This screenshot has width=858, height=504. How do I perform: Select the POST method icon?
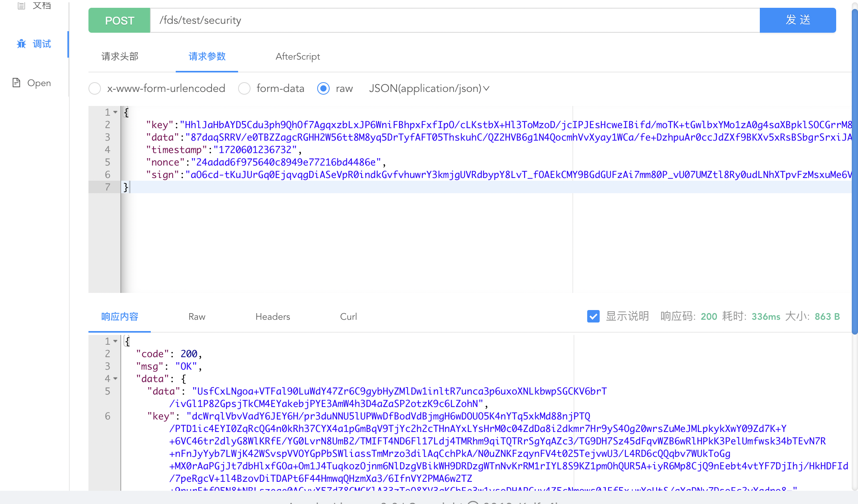(x=120, y=20)
